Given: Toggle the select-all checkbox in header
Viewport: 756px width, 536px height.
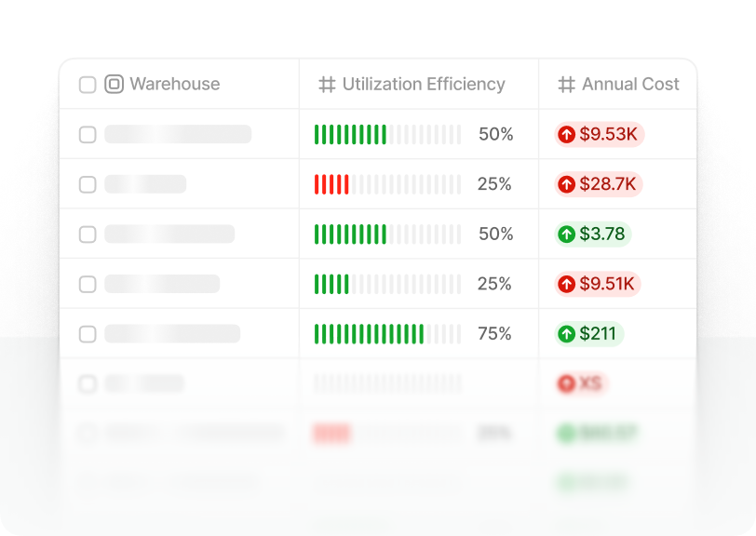Looking at the screenshot, I should point(88,85).
